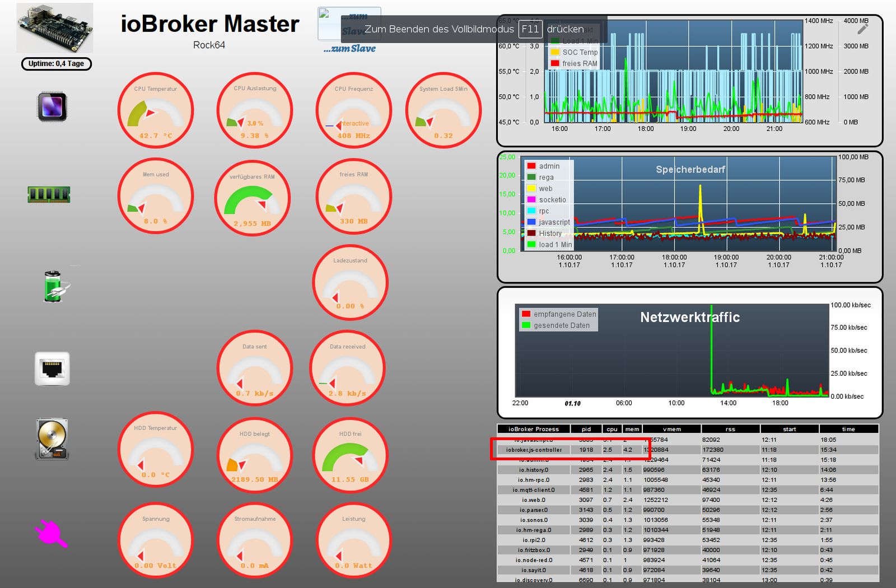Screen dimensions: 896x588
Task: Select the Data sent gauge
Action: pyautogui.click(x=255, y=368)
